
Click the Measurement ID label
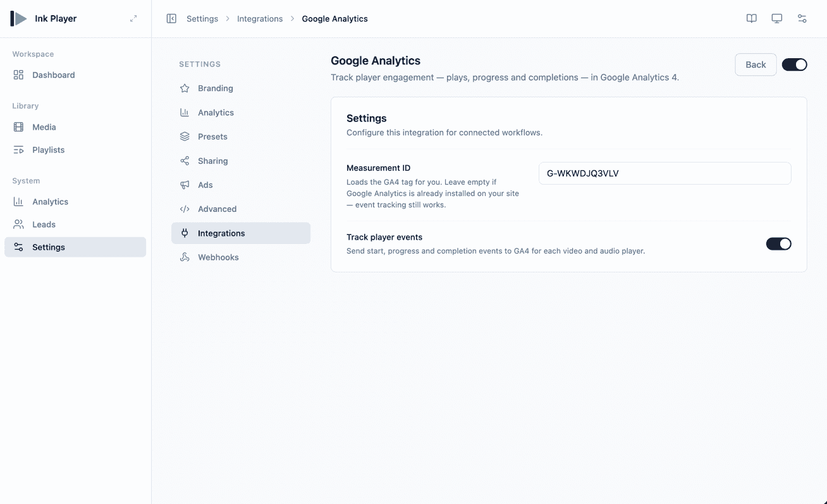click(378, 168)
